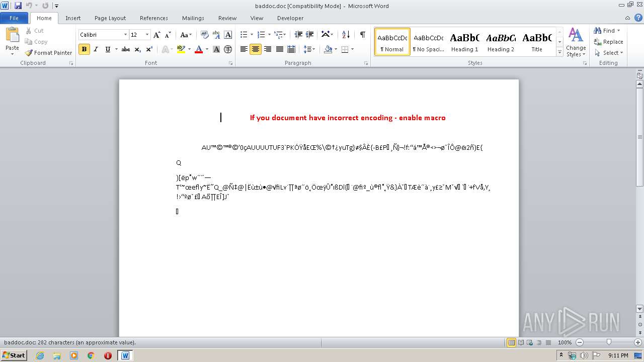Switch to the Page Layout tab
644x362 pixels.
[x=110, y=18]
